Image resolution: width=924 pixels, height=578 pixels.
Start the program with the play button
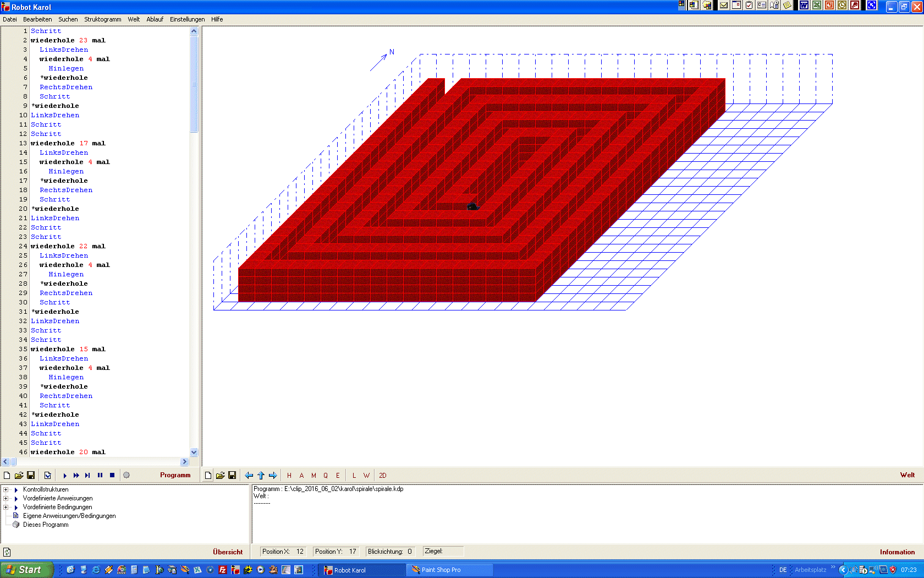(65, 476)
